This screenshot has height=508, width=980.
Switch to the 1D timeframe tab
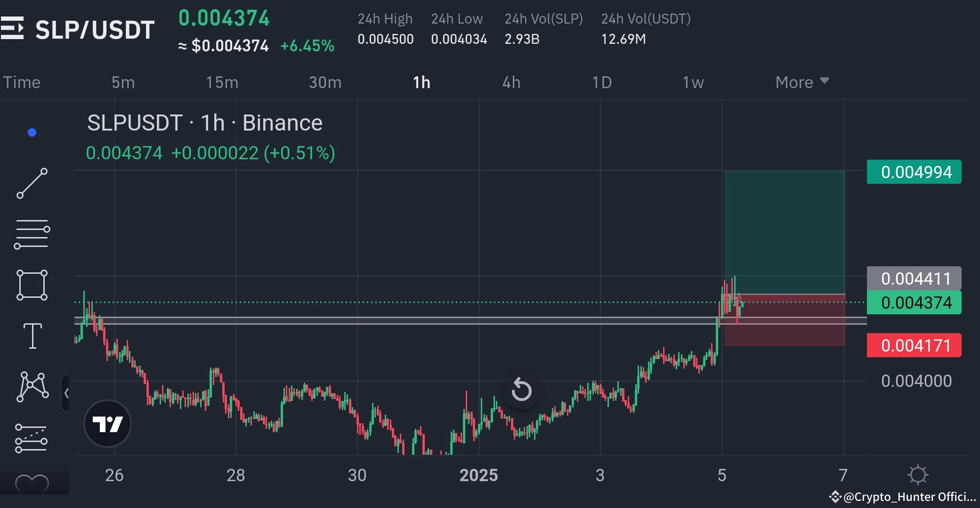(x=602, y=82)
